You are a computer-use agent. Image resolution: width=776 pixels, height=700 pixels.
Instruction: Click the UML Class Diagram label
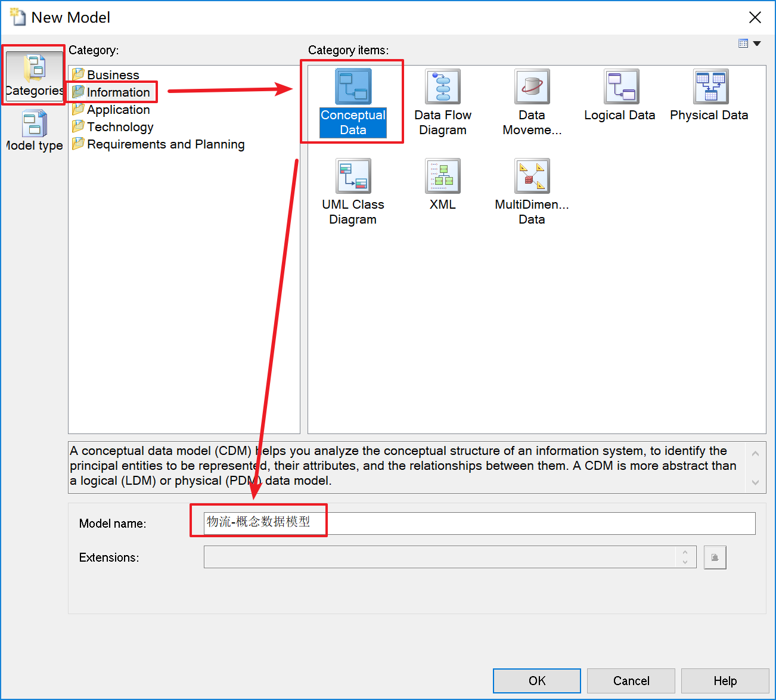pyautogui.click(x=353, y=212)
